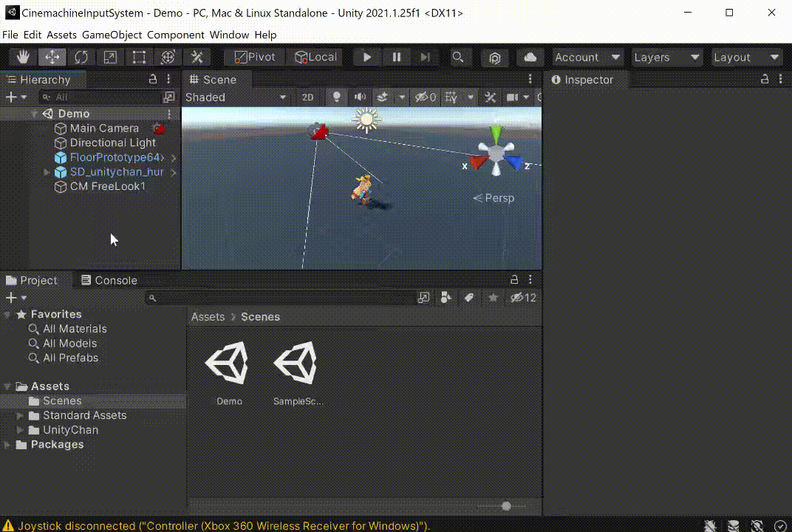The width and height of the screenshot is (792, 532).
Task: Switch to the Console tab
Action: (x=109, y=280)
